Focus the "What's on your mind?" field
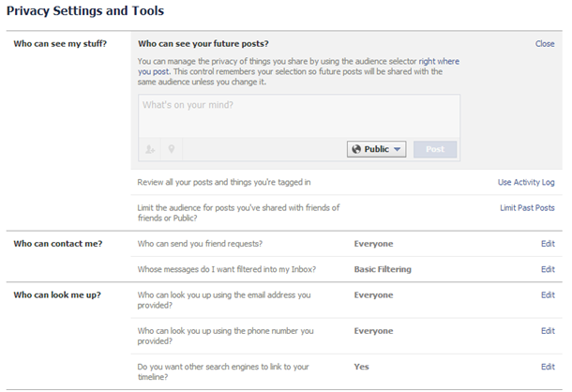572x392 pixels. [x=298, y=115]
